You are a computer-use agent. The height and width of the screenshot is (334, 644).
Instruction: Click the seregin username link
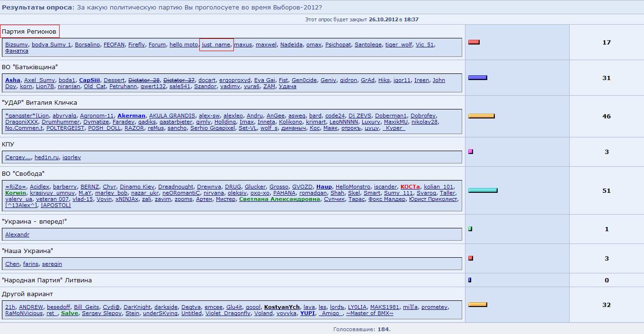coord(52,264)
